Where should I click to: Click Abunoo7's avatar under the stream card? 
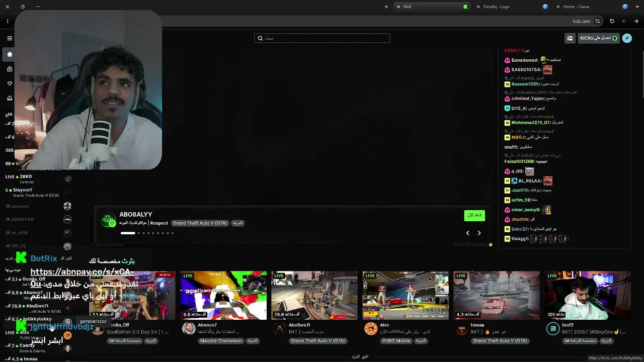tap(189, 329)
